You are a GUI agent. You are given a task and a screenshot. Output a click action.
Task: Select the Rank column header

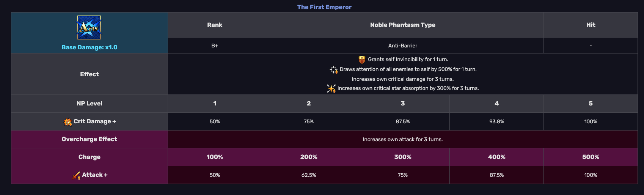(x=215, y=25)
